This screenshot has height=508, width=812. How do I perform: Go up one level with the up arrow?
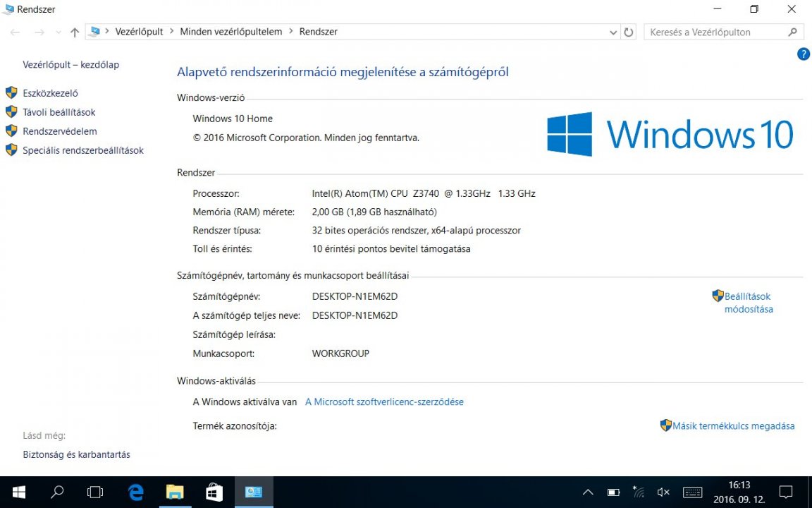point(75,32)
